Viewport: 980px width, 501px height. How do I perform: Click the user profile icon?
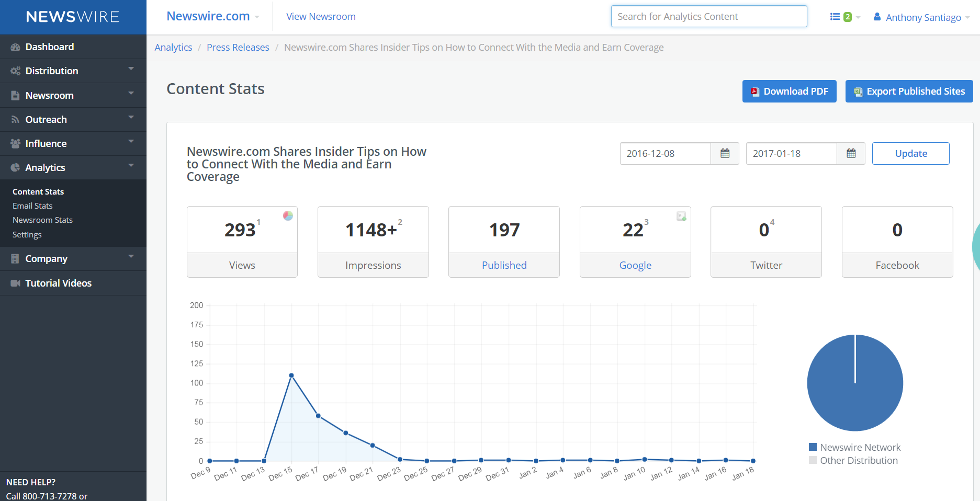877,17
